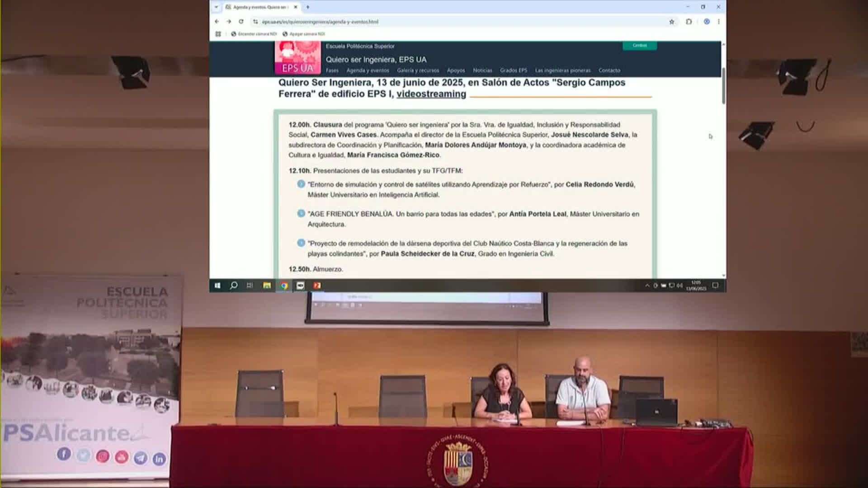Expand the tab search dropdown arrow
868x488 pixels.
216,7
